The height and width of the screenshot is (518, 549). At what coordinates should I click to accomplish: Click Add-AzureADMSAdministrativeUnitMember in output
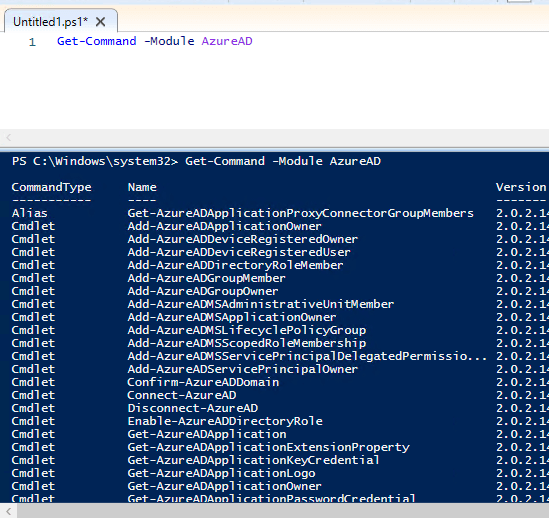[260, 304]
